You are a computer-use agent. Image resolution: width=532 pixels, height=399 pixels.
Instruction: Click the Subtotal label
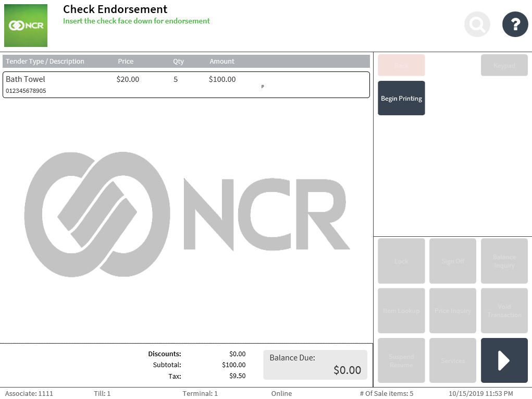tap(167, 365)
